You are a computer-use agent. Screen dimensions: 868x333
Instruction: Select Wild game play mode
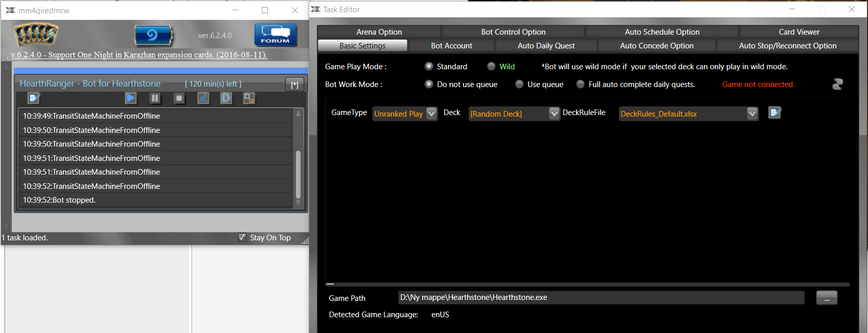pyautogui.click(x=491, y=66)
